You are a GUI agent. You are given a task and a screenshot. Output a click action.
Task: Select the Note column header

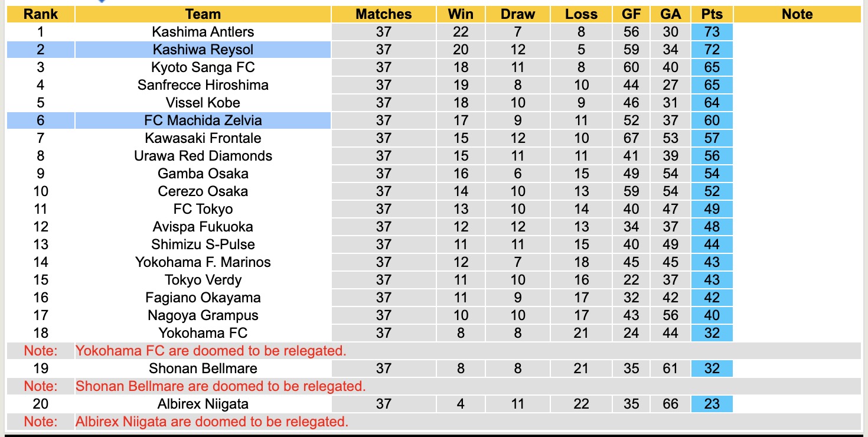(797, 14)
